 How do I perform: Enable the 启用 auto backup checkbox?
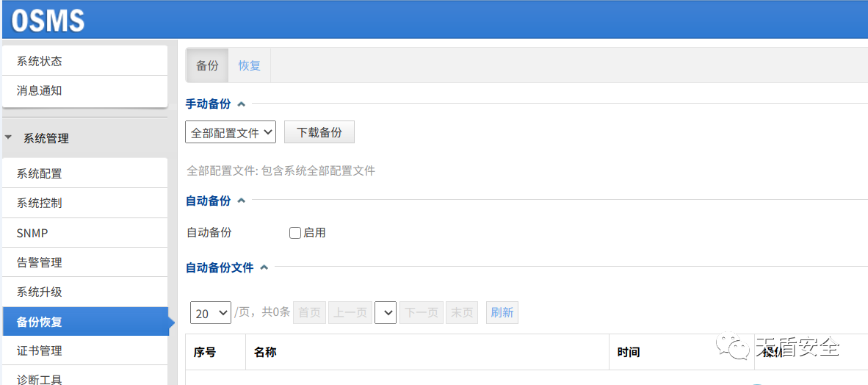[295, 233]
